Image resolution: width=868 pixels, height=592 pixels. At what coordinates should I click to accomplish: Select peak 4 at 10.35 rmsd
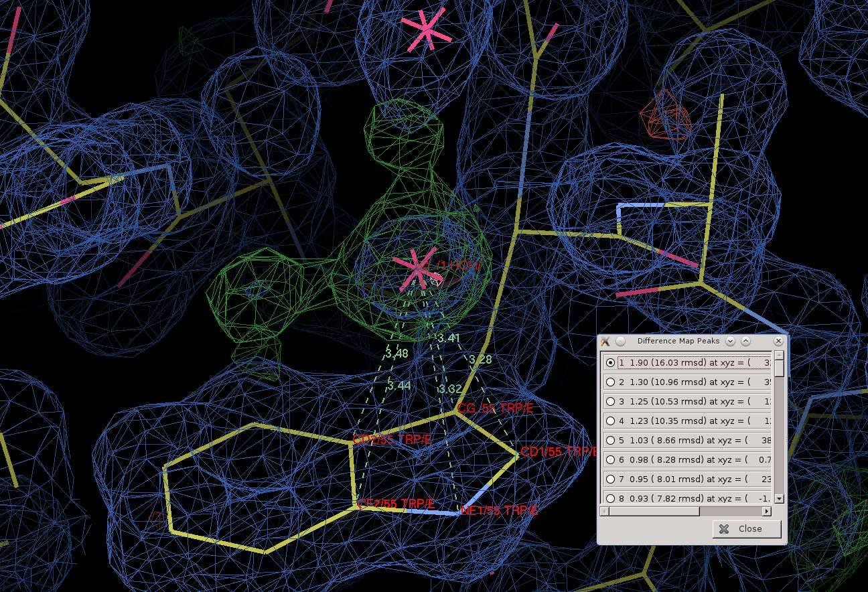click(x=610, y=421)
